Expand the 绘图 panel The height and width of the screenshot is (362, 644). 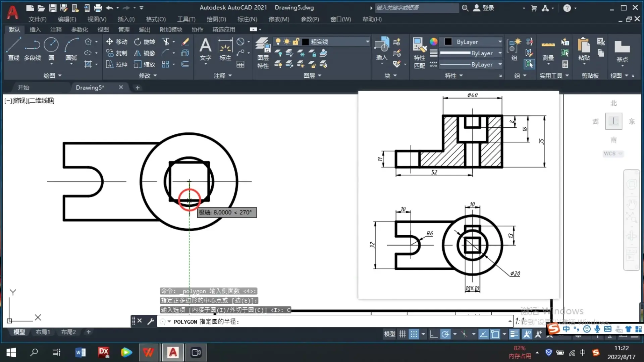[53, 76]
